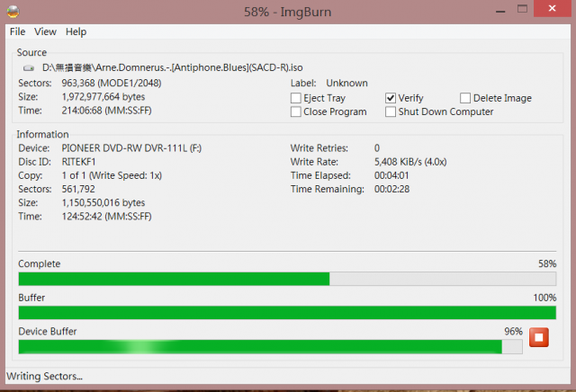The image size is (576, 392).
Task: Open the Help menu
Action: point(76,32)
